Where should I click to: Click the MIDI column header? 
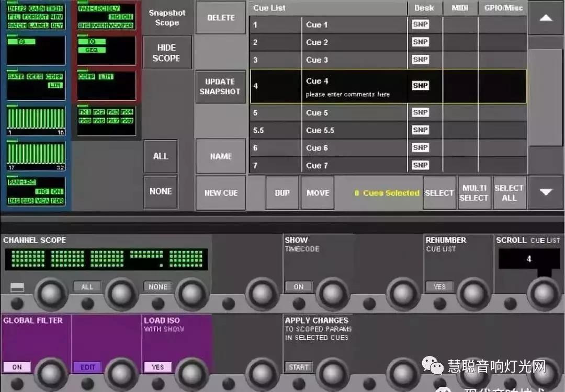460,8
